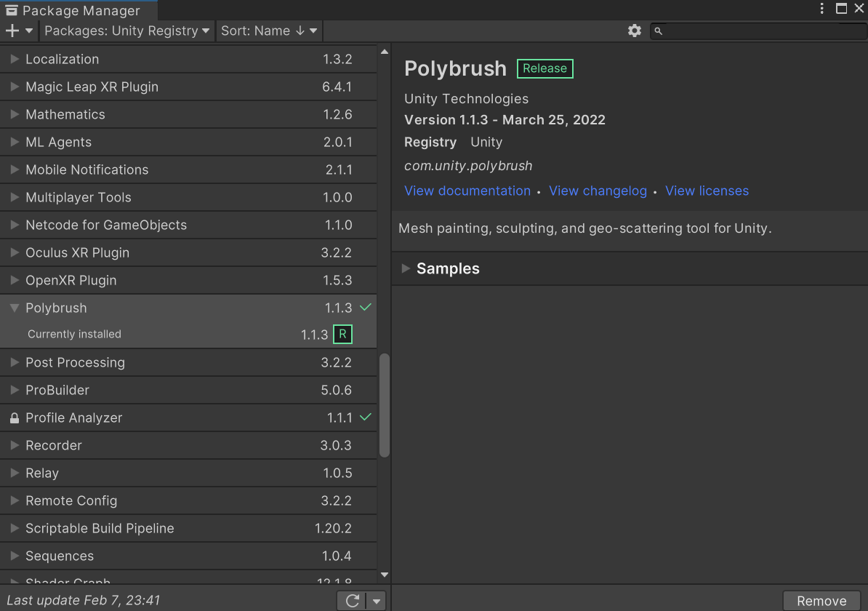The height and width of the screenshot is (611, 868).
Task: Select the Netcode for GameObjects package
Action: pyautogui.click(x=188, y=225)
